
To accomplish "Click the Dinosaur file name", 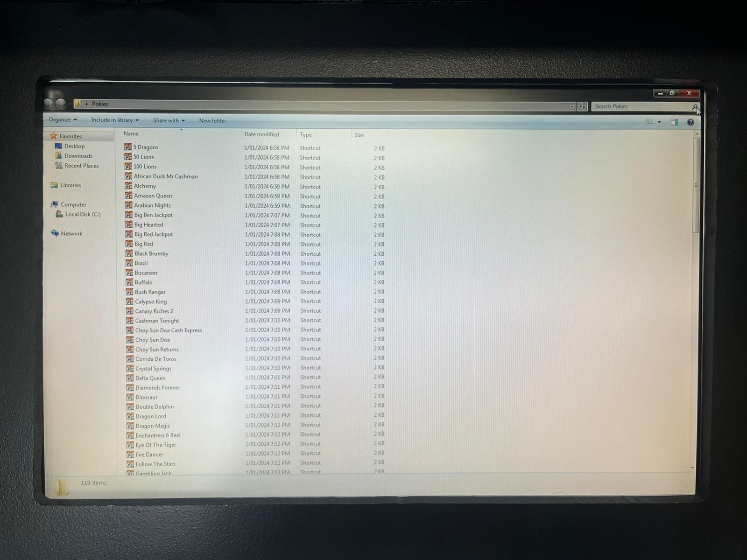I will point(147,397).
